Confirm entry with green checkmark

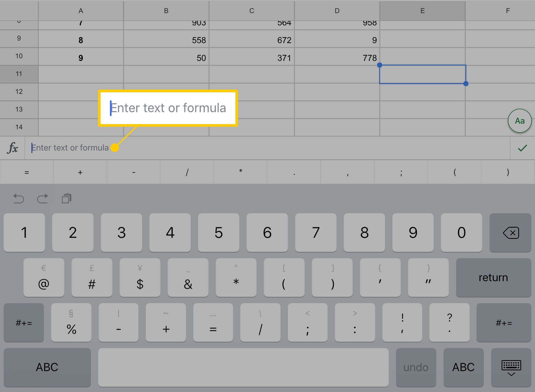[522, 148]
